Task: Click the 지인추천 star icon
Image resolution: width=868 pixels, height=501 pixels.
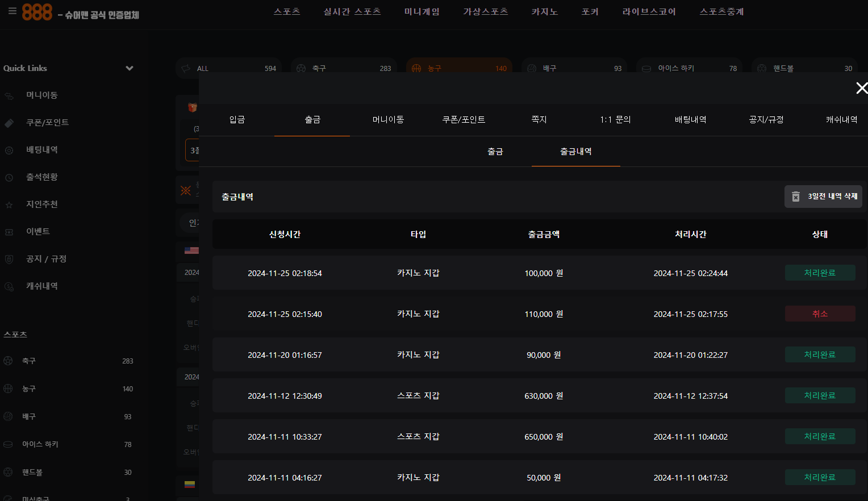Action: (9, 204)
